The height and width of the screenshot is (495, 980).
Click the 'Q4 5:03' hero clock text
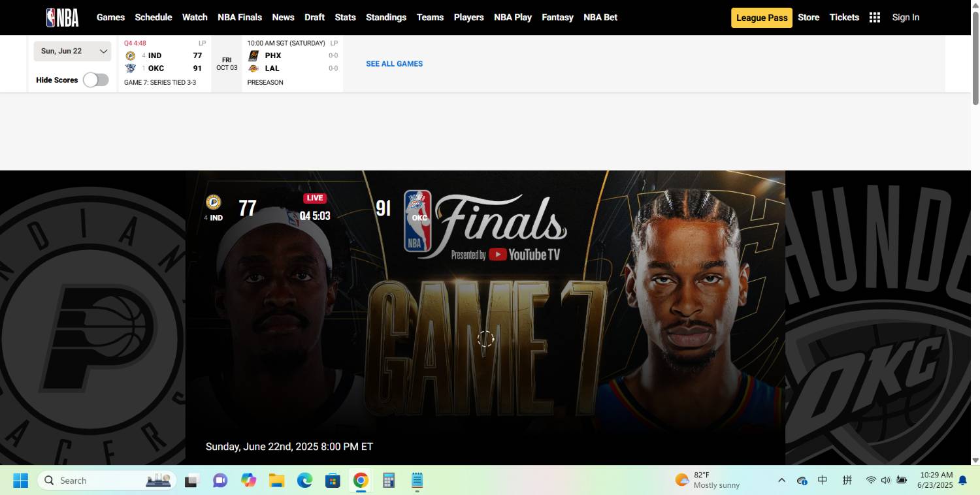click(315, 216)
